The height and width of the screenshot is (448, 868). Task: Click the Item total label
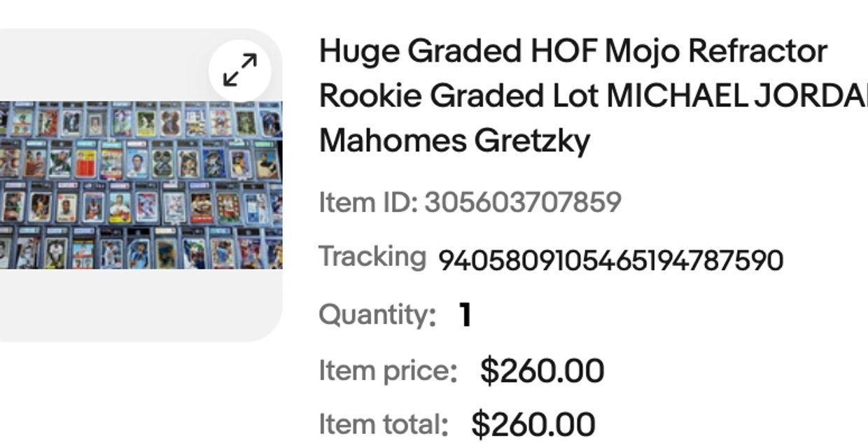click(x=383, y=424)
